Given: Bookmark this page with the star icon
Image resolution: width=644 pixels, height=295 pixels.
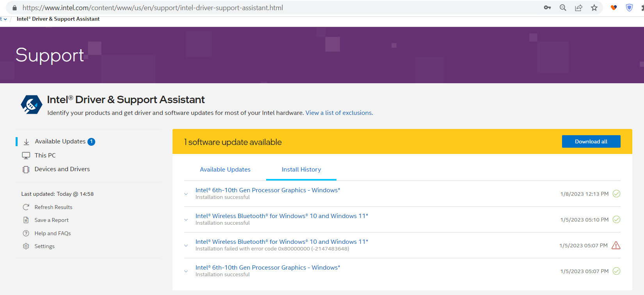Looking at the screenshot, I should tap(594, 7).
